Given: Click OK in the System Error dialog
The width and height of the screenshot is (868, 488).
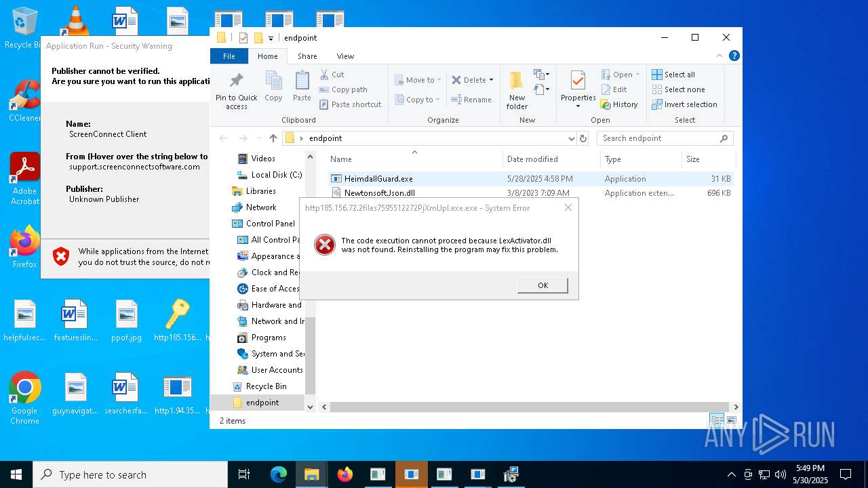Looking at the screenshot, I should pos(542,285).
